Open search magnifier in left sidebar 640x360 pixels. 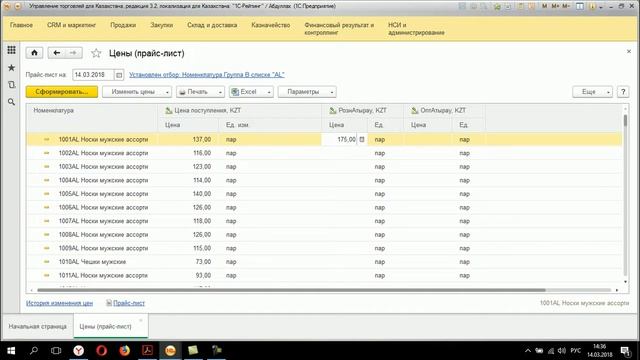point(11,102)
